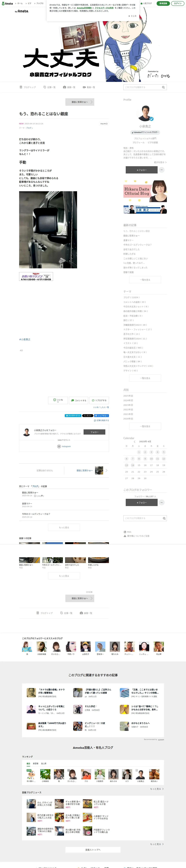
Task: Open monthly archive 2023年
Action: click(128, 405)
